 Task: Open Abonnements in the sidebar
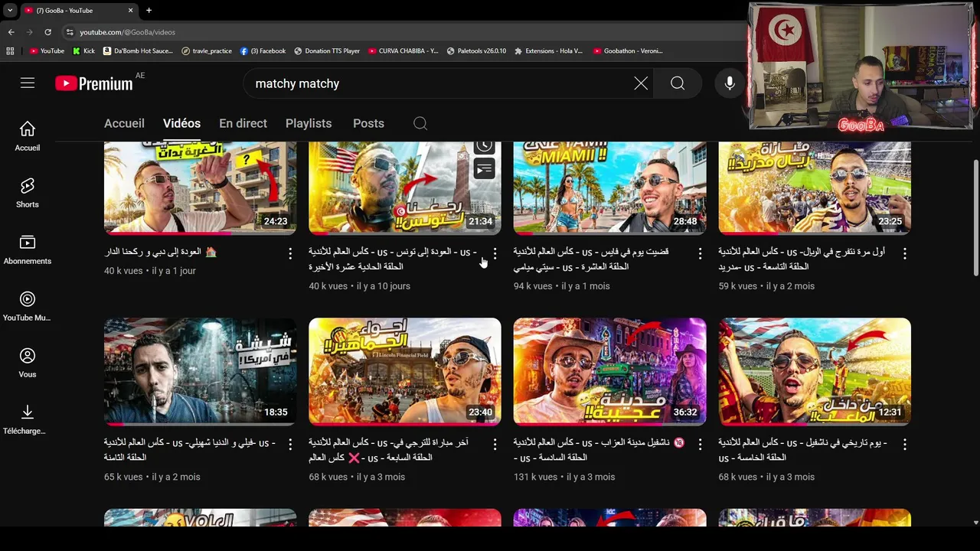(28, 249)
